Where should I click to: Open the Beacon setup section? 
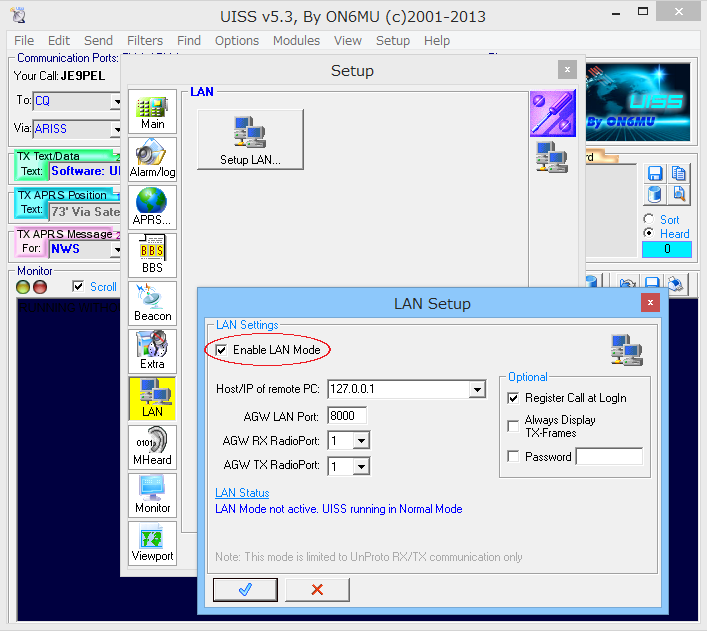[x=152, y=303]
